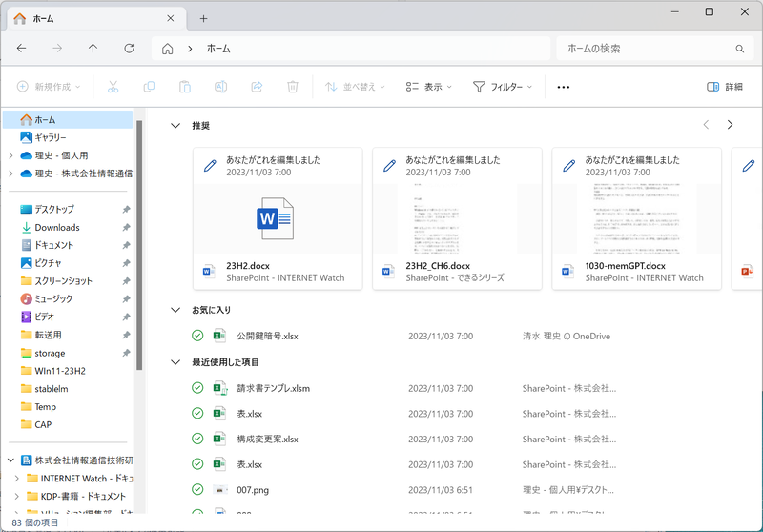Open the WIn11-23H2 folder in sidebar
763x532 pixels.
(x=52, y=371)
